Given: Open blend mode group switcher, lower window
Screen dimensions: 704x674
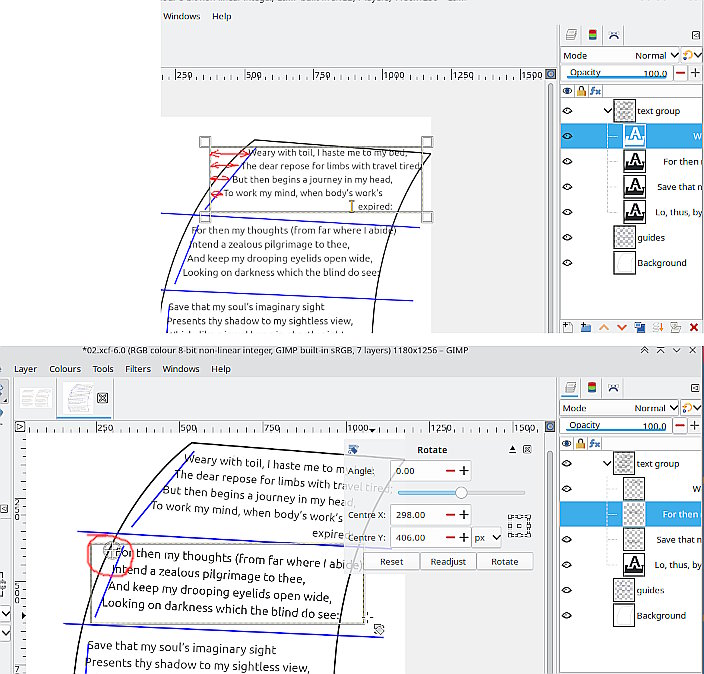Looking at the screenshot, I should pyautogui.click(x=691, y=408).
